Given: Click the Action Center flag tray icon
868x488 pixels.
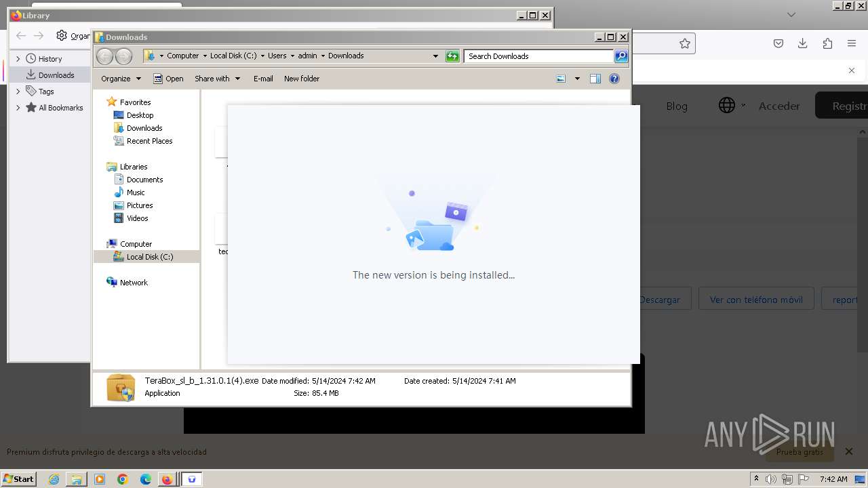Looking at the screenshot, I should pyautogui.click(x=803, y=479).
